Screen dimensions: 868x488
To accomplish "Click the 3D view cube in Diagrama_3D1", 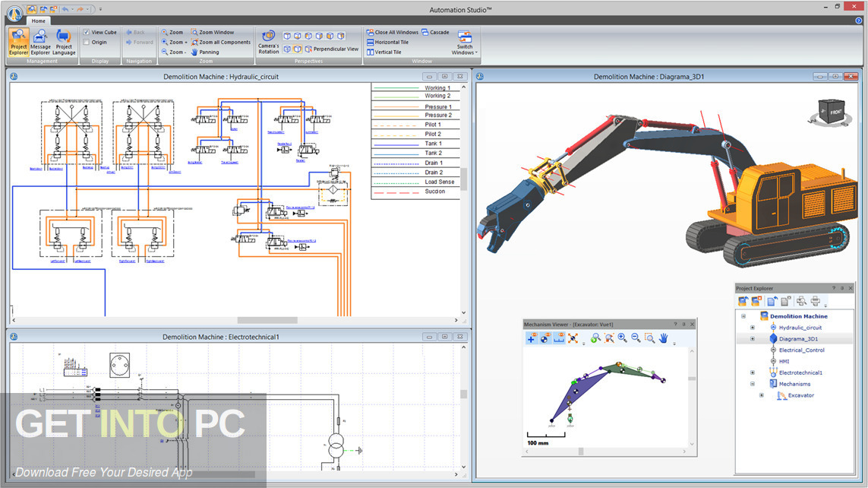I will pos(831,112).
